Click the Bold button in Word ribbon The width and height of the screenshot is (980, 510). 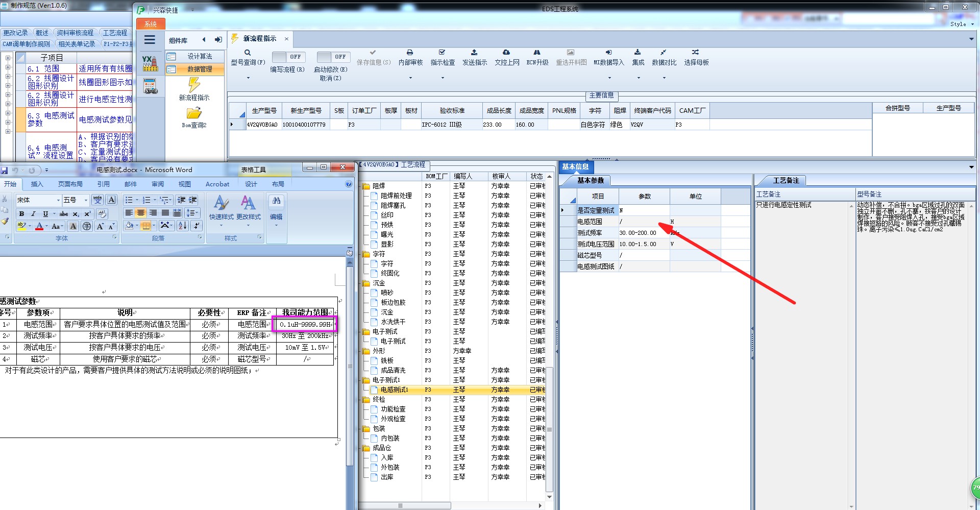(x=21, y=214)
